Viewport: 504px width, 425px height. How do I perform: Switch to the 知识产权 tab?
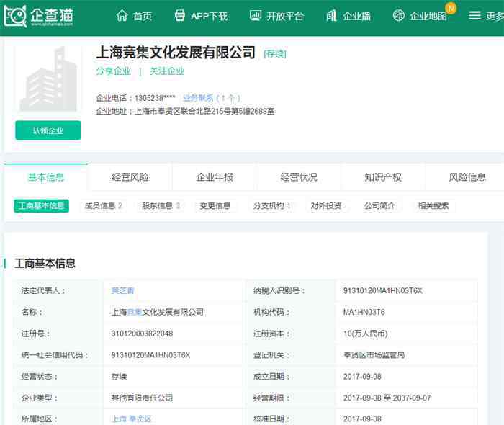(383, 177)
